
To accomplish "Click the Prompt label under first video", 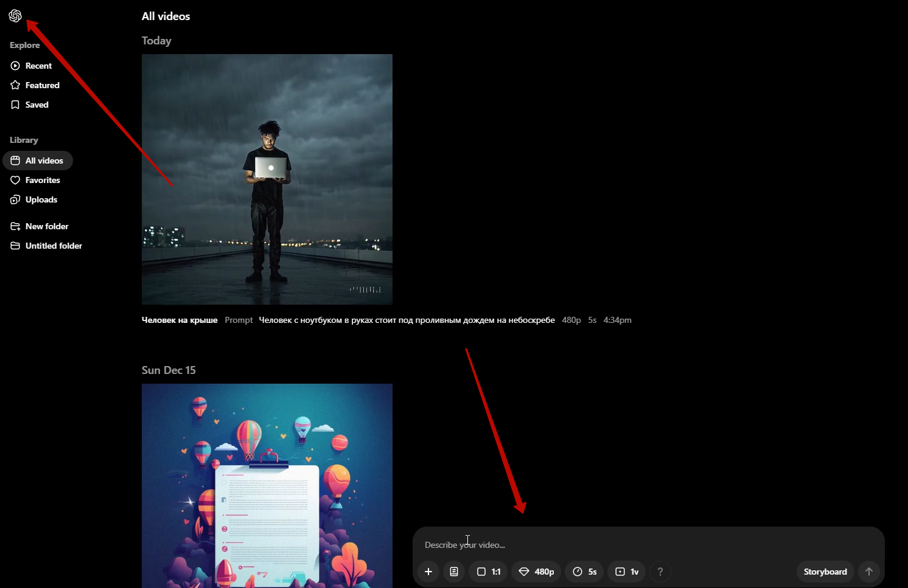I will [x=239, y=320].
